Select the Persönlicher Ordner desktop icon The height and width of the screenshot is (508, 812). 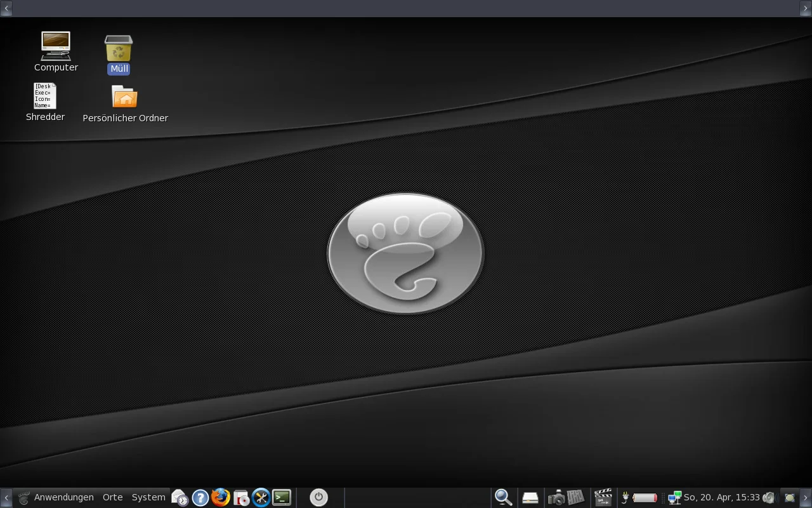[x=125, y=98]
